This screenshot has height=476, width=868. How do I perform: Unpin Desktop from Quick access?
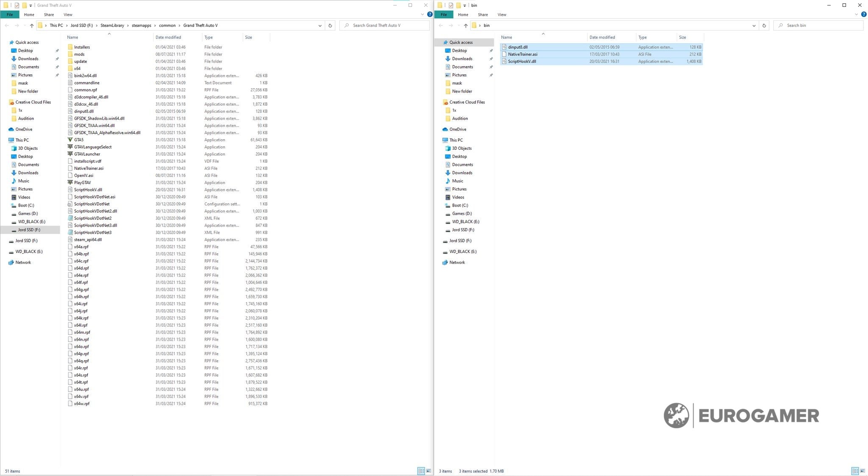click(x=57, y=50)
